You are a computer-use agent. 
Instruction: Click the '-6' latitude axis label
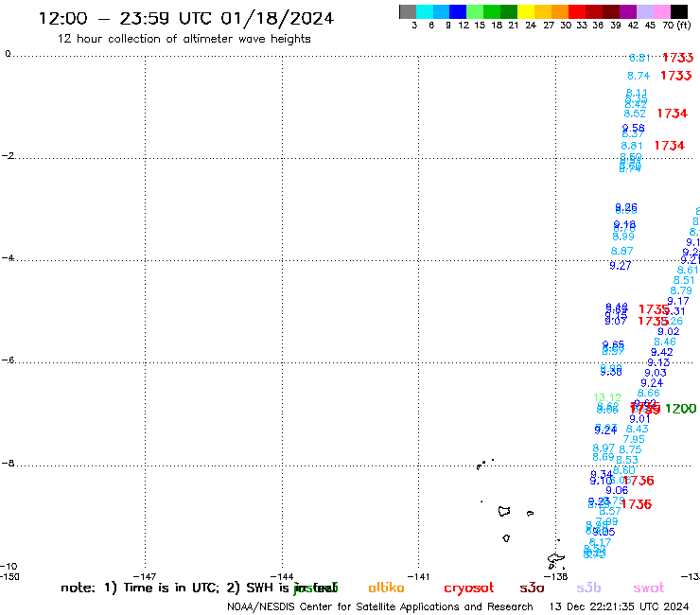click(8, 360)
